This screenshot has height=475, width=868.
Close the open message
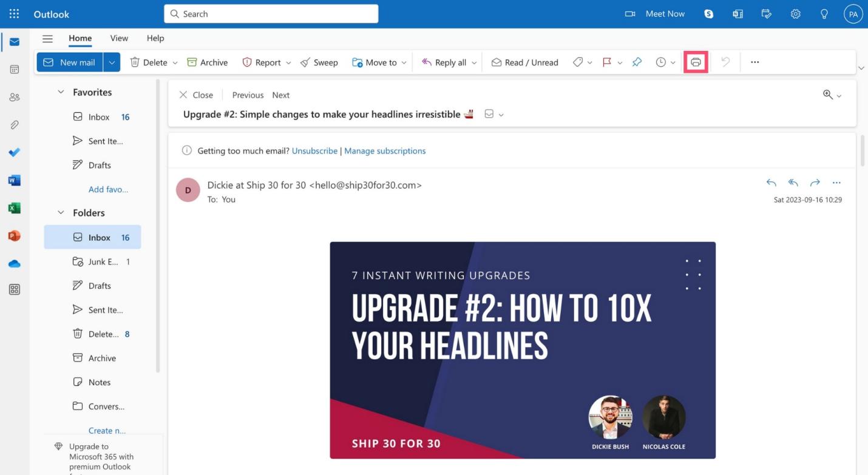(x=195, y=95)
